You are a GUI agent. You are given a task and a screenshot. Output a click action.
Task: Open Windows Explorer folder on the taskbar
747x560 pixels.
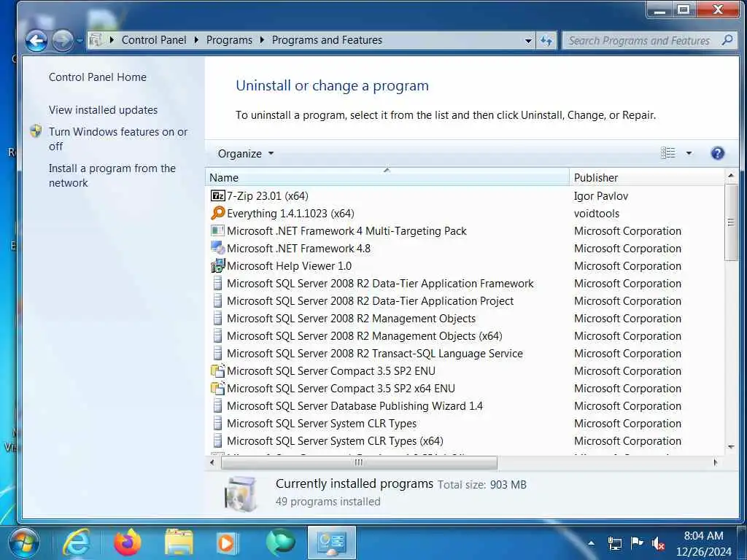pyautogui.click(x=179, y=542)
